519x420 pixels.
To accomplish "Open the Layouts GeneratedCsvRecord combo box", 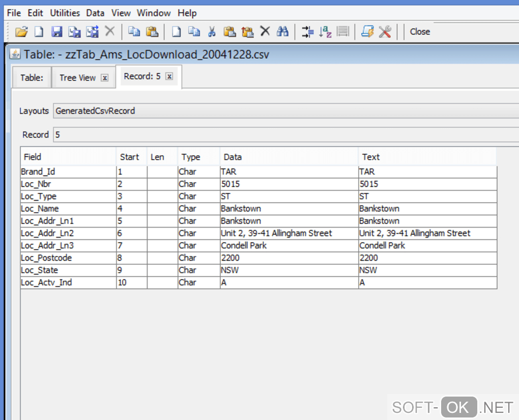I will 286,111.
